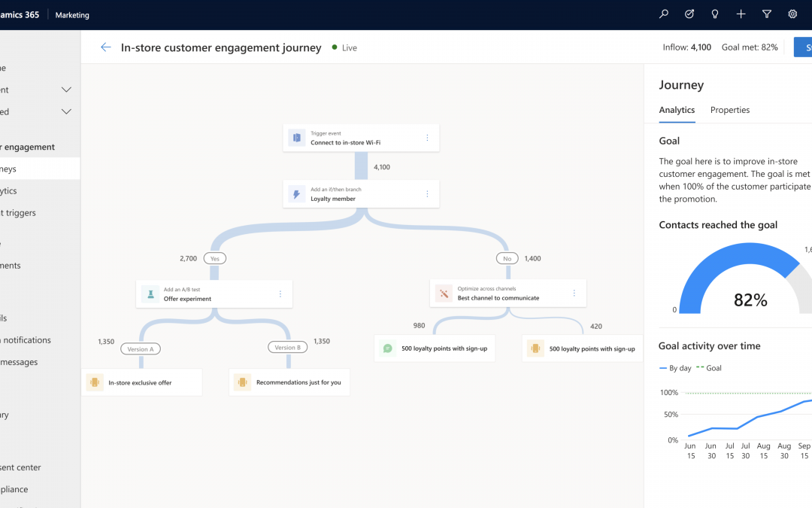Image resolution: width=812 pixels, height=508 pixels.
Task: Open the lightbulb assistant icon
Action: tap(715, 14)
